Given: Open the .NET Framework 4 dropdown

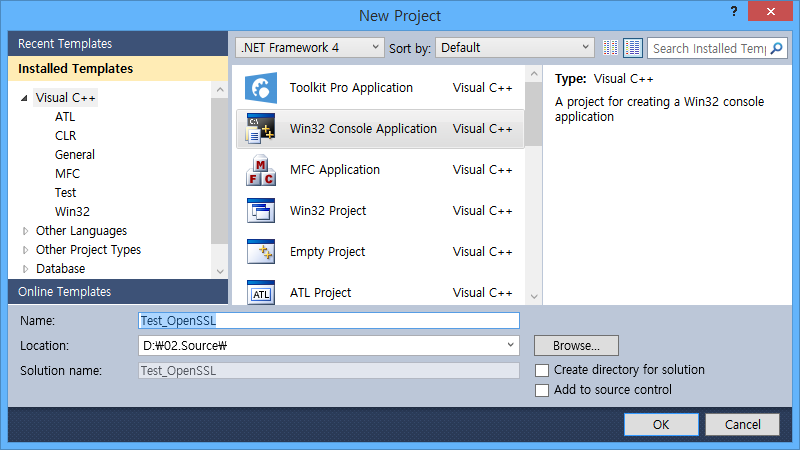Looking at the screenshot, I should click(310, 47).
